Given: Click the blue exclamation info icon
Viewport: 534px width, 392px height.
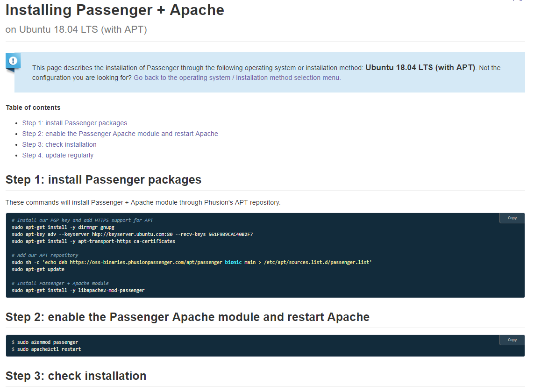Looking at the screenshot, I should tap(13, 62).
